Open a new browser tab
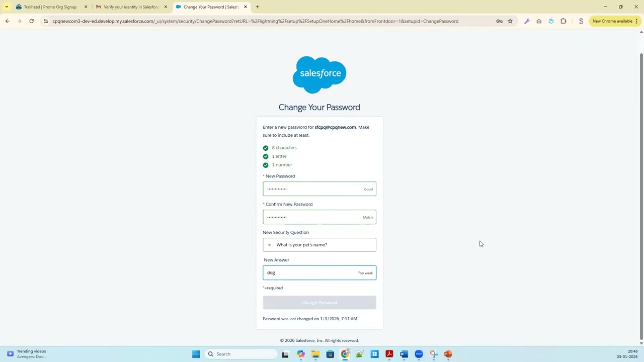 point(257,7)
